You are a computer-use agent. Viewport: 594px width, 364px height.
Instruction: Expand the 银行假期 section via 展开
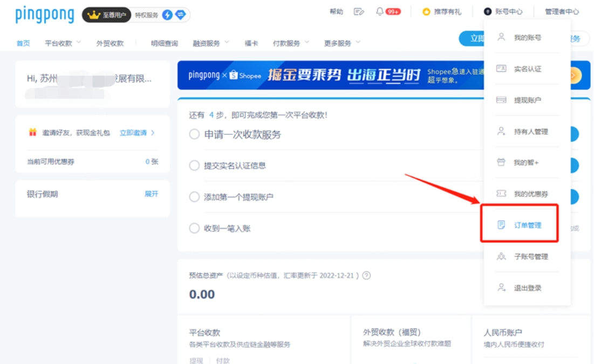click(151, 194)
